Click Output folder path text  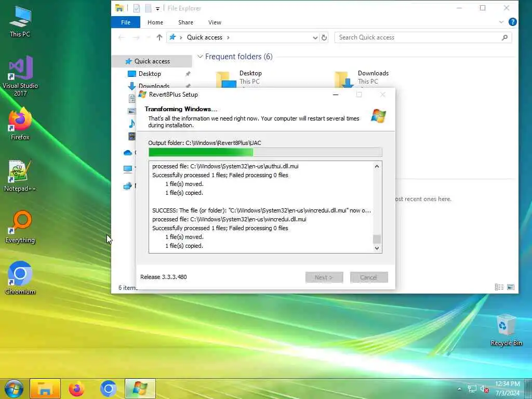click(x=205, y=143)
